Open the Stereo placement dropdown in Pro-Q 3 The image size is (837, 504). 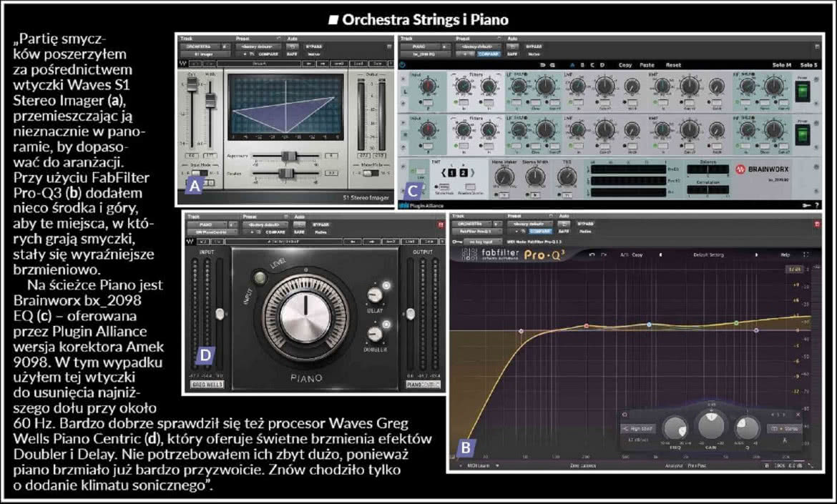pos(784,428)
